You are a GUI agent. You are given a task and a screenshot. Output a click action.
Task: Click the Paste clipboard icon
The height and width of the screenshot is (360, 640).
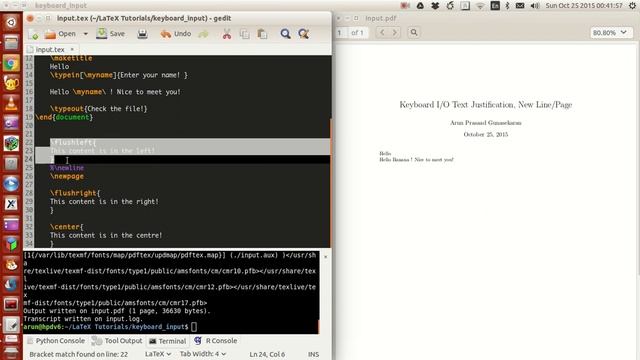(x=262, y=34)
